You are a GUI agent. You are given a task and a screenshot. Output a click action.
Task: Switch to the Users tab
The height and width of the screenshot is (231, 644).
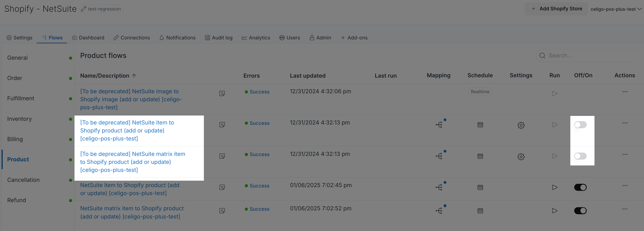click(x=289, y=37)
